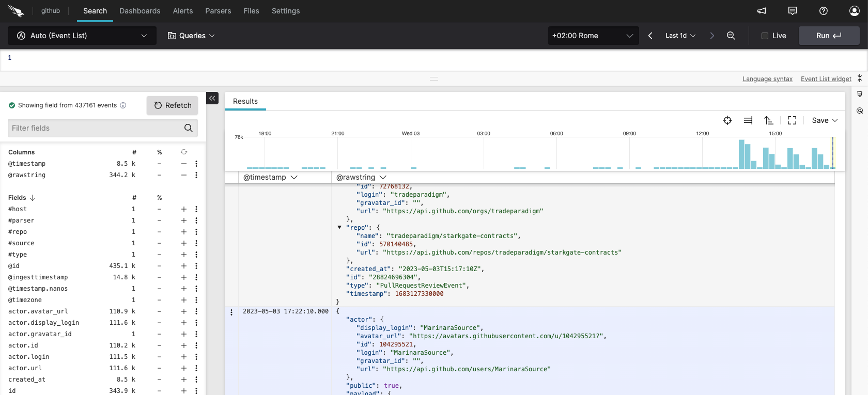
Task: Click the crosshair scroll-to-event icon
Action: coord(727,120)
